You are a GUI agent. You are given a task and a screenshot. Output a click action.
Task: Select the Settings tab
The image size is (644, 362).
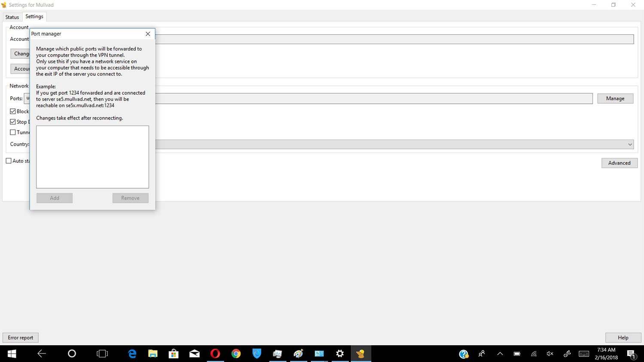(34, 16)
